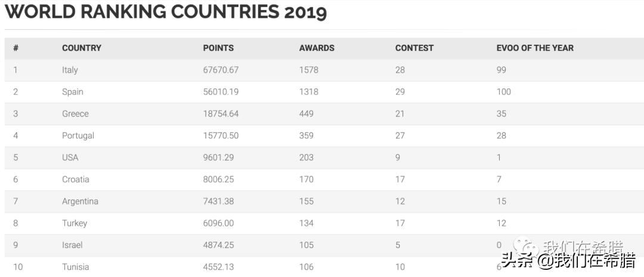Click the AWARDS column header
Image resolution: width=644 pixels, height=277 pixels.
[317, 48]
